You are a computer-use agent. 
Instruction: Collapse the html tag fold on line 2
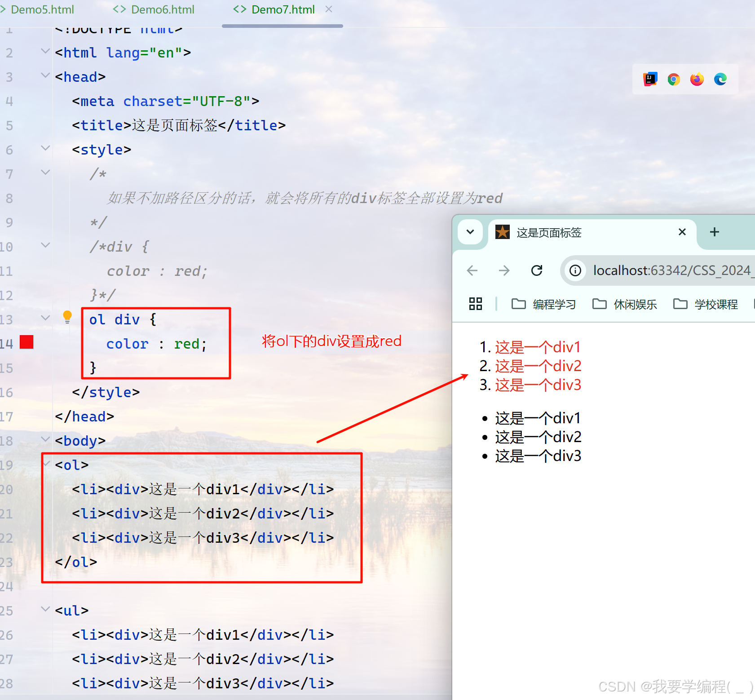pyautogui.click(x=45, y=51)
